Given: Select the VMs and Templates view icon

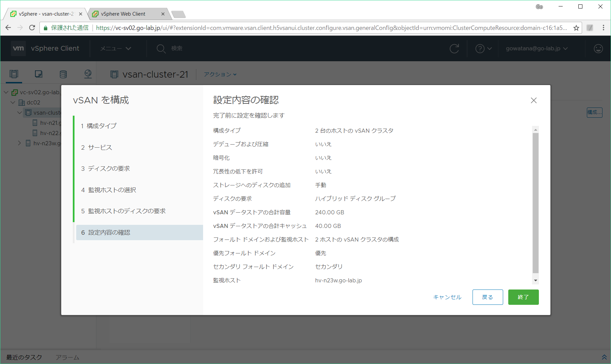Looking at the screenshot, I should click(38, 74).
